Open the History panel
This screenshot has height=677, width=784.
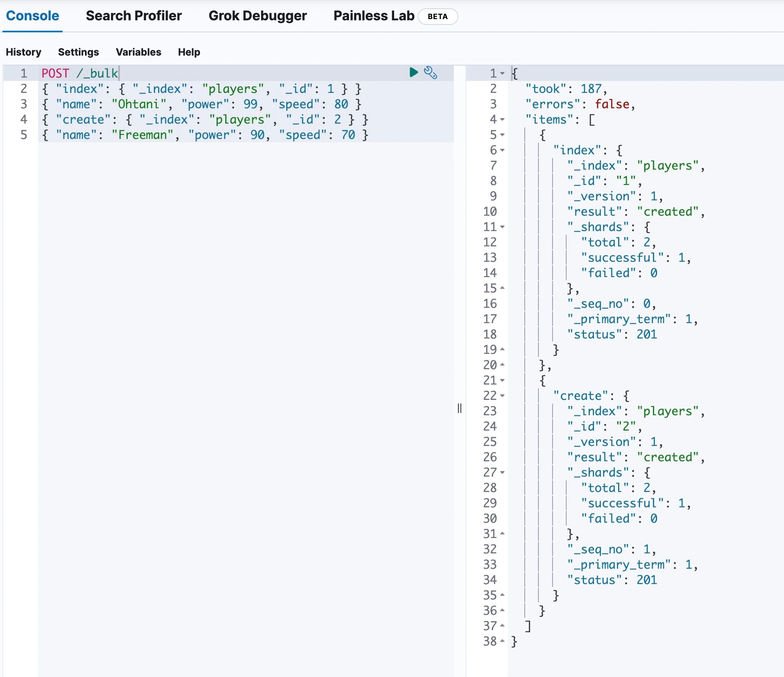tap(23, 52)
